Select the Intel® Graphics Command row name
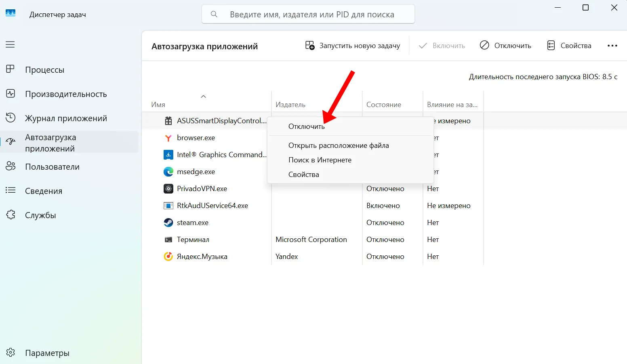Image resolution: width=627 pixels, height=364 pixels. coord(222,155)
